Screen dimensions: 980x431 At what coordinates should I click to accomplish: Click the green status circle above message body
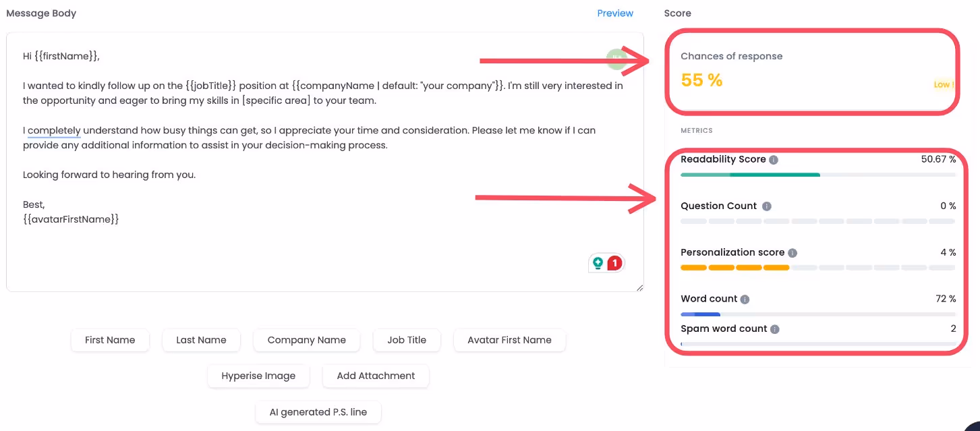point(617,59)
